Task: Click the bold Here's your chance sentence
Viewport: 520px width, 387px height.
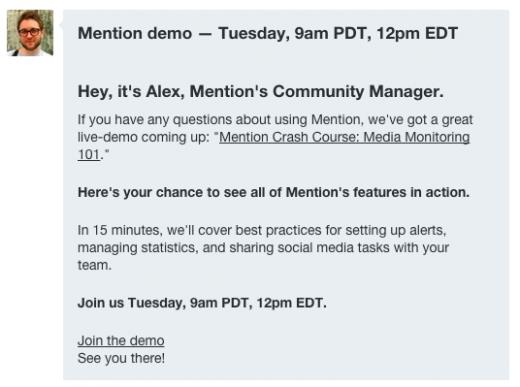Action: click(273, 192)
